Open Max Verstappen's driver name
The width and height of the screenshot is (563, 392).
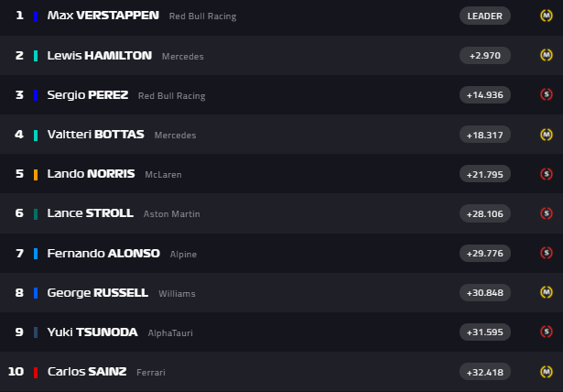[103, 16]
